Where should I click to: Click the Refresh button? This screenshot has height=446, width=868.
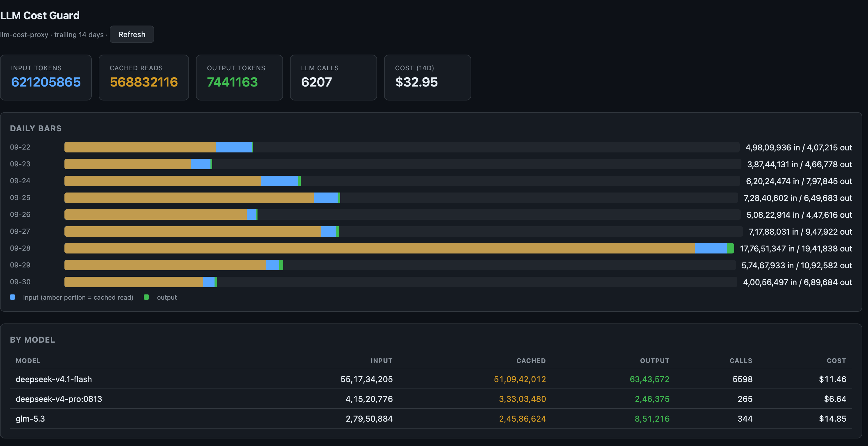click(132, 34)
